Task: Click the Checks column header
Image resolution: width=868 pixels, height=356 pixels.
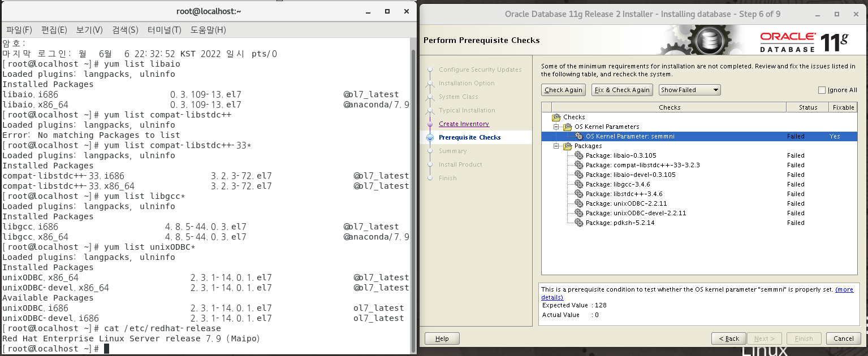Action: click(x=669, y=107)
